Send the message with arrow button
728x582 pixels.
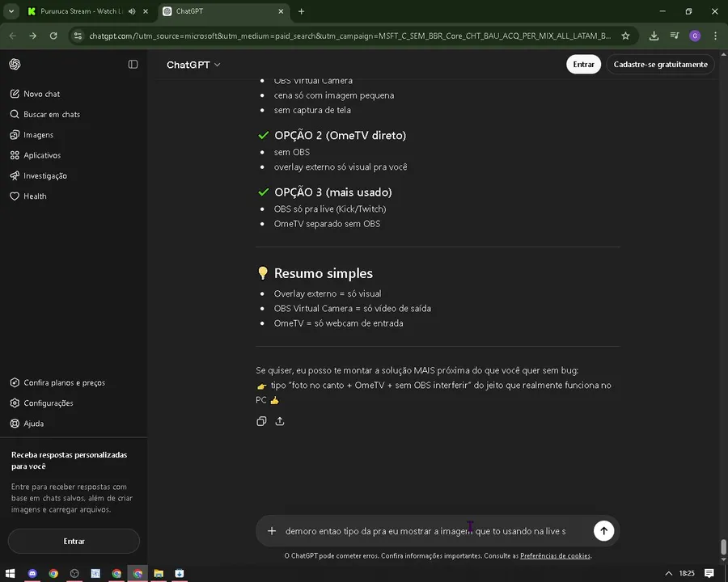tap(603, 531)
